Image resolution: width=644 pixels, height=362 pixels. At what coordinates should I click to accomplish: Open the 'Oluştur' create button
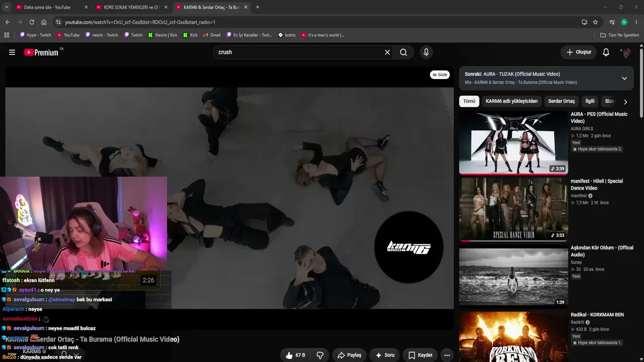(x=579, y=52)
